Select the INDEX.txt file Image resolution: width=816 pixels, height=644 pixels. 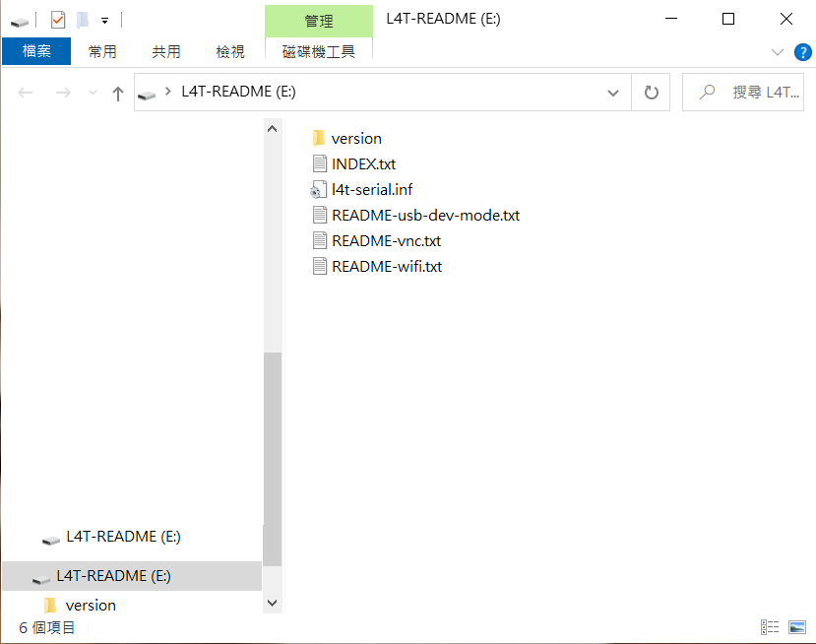click(x=363, y=164)
